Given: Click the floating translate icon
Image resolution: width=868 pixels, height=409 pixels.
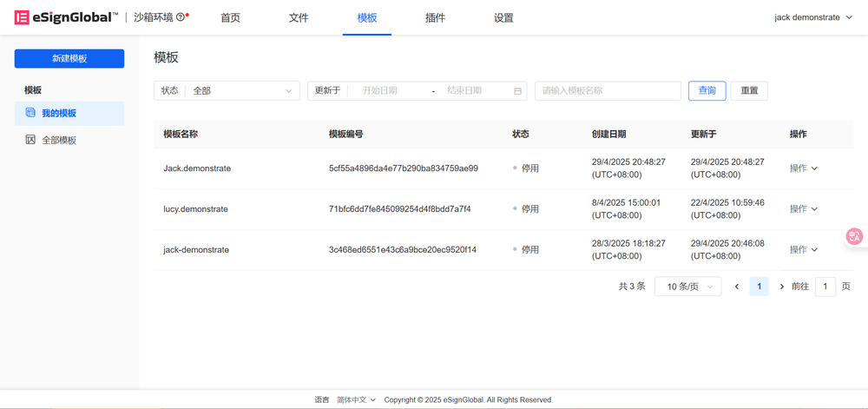Looking at the screenshot, I should coord(855,236).
